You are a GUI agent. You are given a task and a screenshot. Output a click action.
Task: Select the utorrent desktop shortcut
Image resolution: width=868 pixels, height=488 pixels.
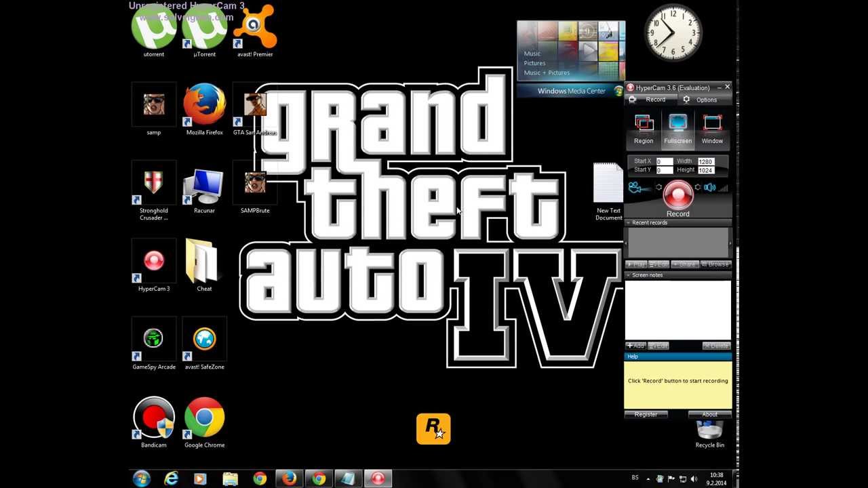(154, 30)
